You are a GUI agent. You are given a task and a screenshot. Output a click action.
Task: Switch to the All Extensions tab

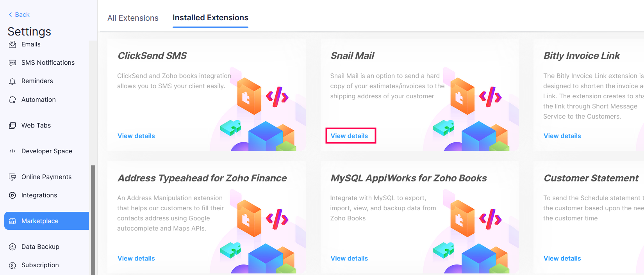pyautogui.click(x=133, y=18)
